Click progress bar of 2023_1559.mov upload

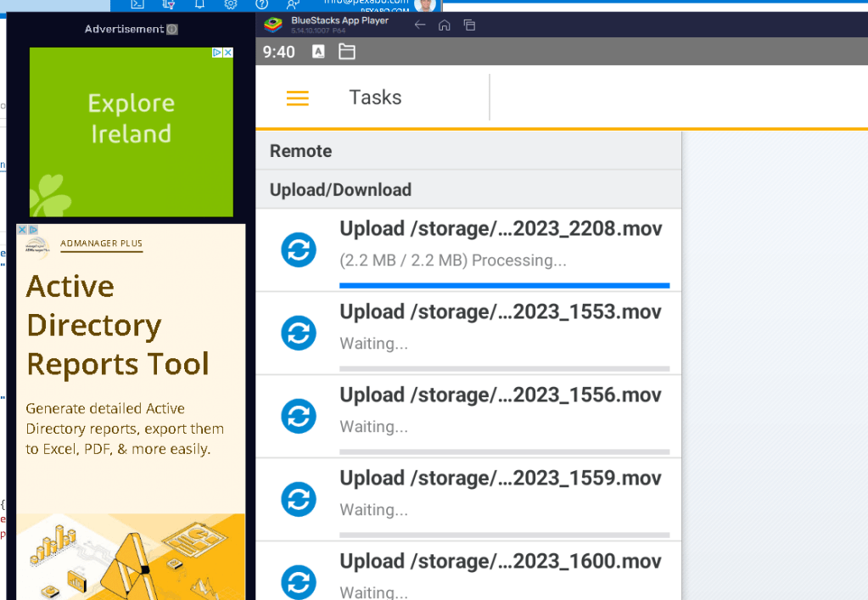(504, 535)
